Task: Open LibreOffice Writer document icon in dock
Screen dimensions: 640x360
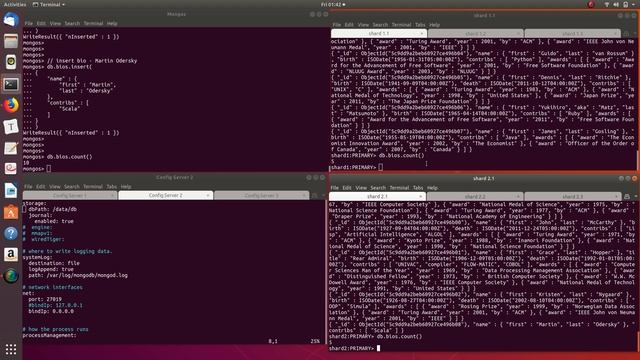Action: 11,191
